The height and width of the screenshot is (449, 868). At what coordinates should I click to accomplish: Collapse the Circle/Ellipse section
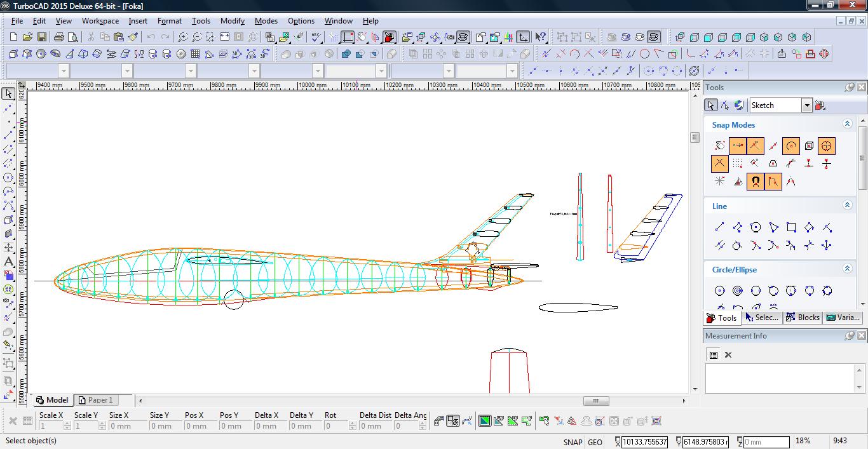point(847,269)
